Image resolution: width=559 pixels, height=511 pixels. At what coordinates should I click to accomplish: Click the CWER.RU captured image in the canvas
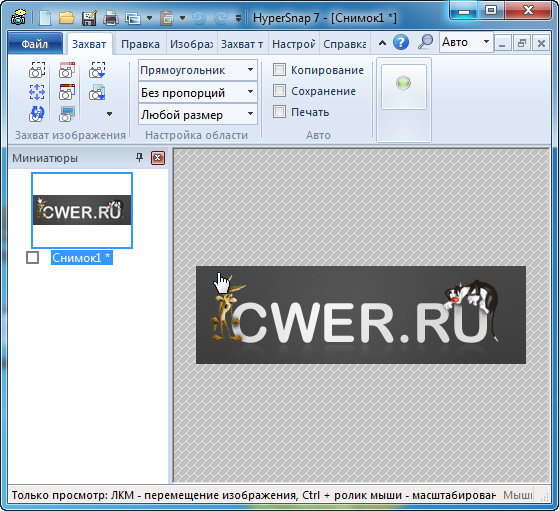point(361,315)
